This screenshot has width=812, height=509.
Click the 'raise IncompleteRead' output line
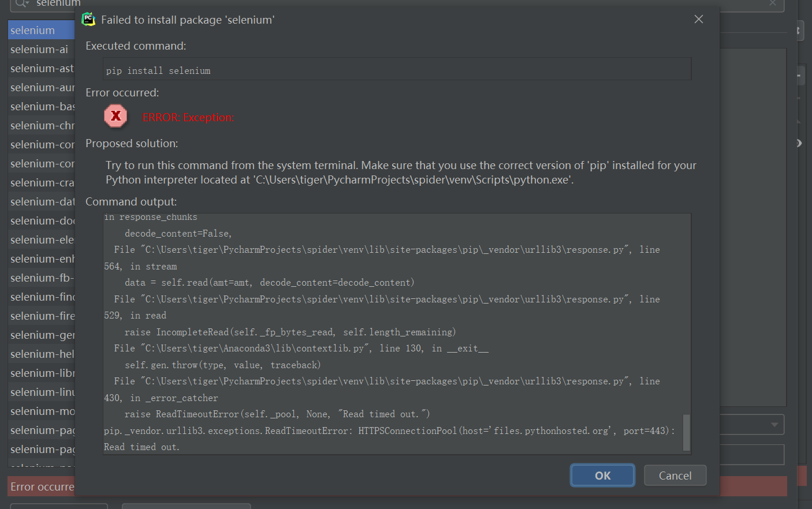point(290,332)
